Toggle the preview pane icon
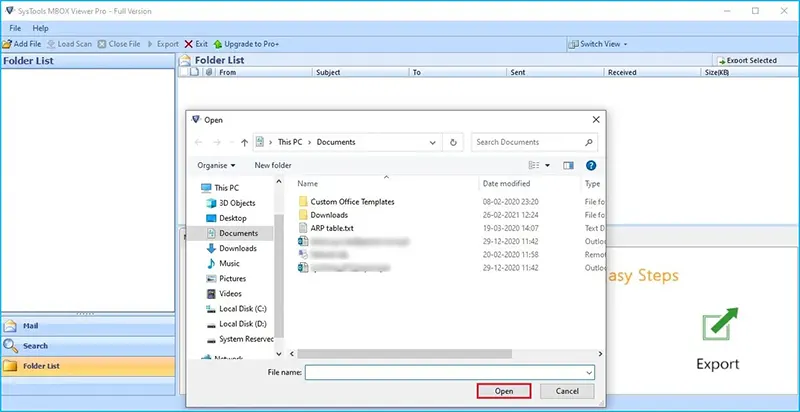Image resolution: width=800 pixels, height=412 pixels. click(x=568, y=165)
